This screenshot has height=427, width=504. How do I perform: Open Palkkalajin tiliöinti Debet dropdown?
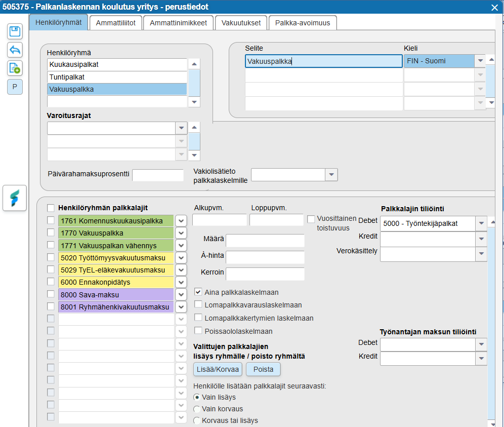click(x=481, y=223)
